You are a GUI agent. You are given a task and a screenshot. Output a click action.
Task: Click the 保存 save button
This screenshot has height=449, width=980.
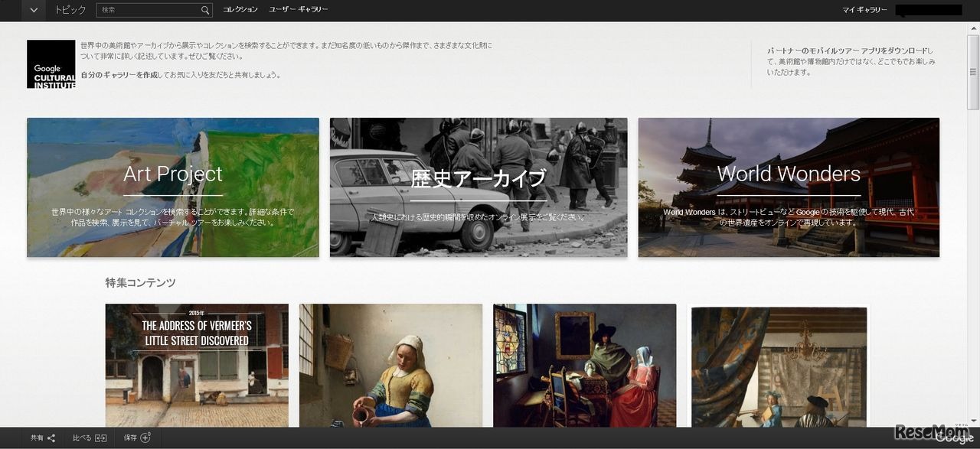[137, 438]
